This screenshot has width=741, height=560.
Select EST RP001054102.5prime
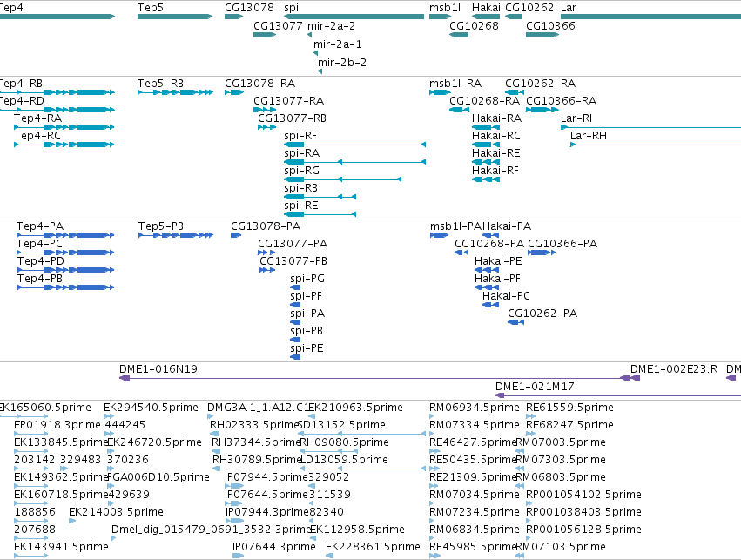click(x=583, y=495)
